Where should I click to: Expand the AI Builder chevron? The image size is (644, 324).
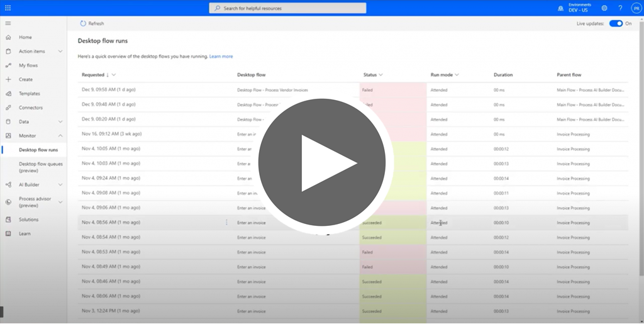click(x=60, y=185)
